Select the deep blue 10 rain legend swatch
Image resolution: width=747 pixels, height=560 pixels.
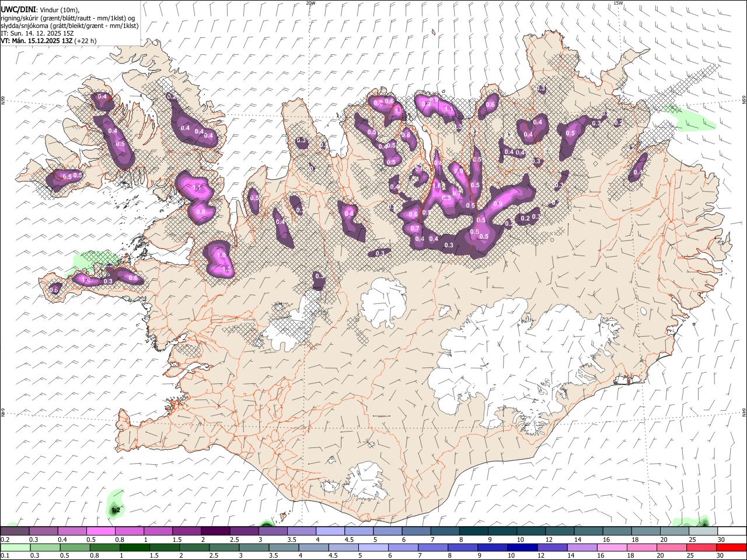[522, 548]
